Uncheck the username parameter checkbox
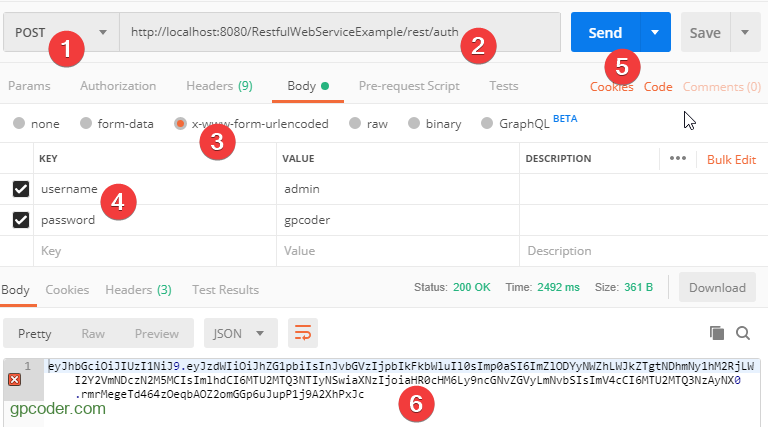This screenshot has width=768, height=427. 21,189
